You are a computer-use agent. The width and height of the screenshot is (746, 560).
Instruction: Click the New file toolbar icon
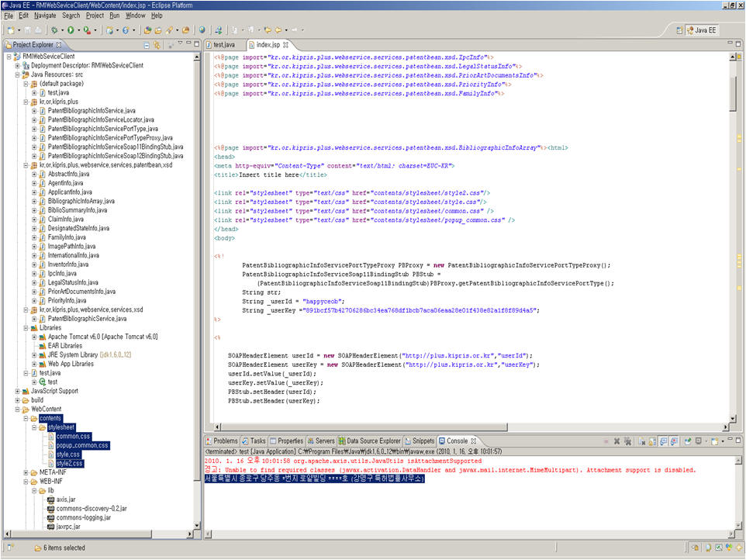click(10, 30)
